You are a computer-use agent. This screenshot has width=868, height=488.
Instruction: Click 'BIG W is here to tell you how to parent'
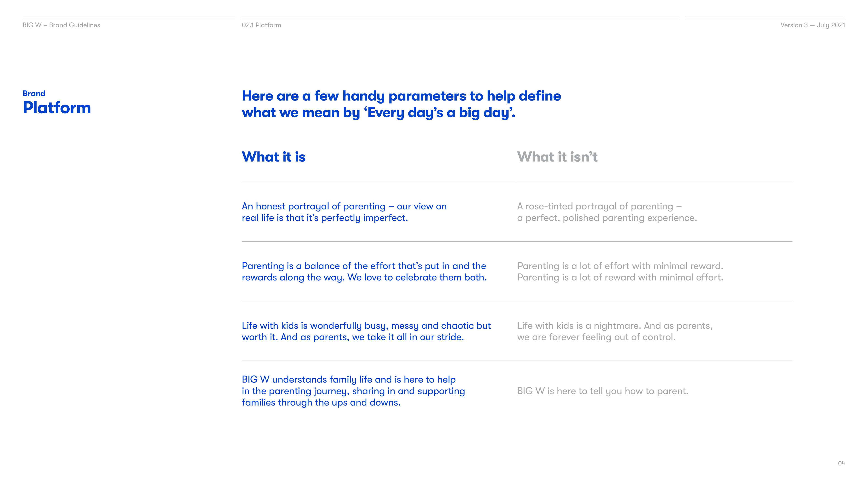602,391
